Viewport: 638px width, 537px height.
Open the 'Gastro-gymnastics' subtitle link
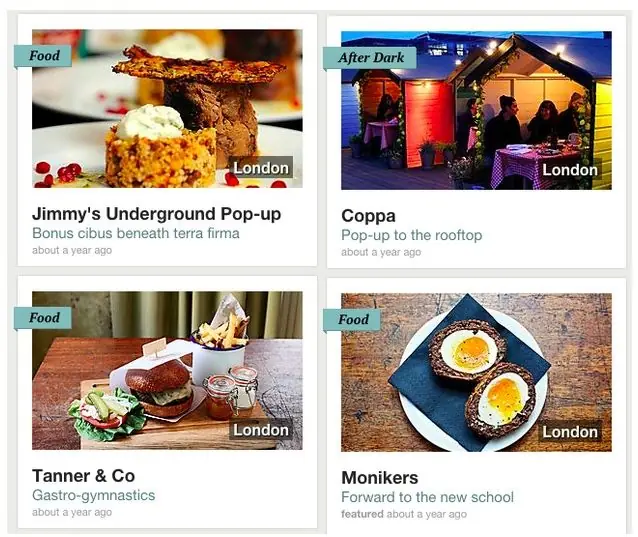click(94, 496)
